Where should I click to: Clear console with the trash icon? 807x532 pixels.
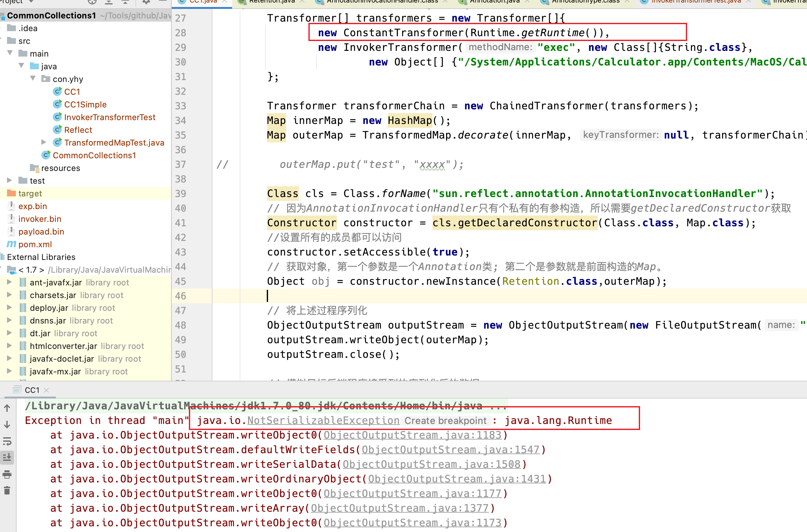click(x=7, y=491)
